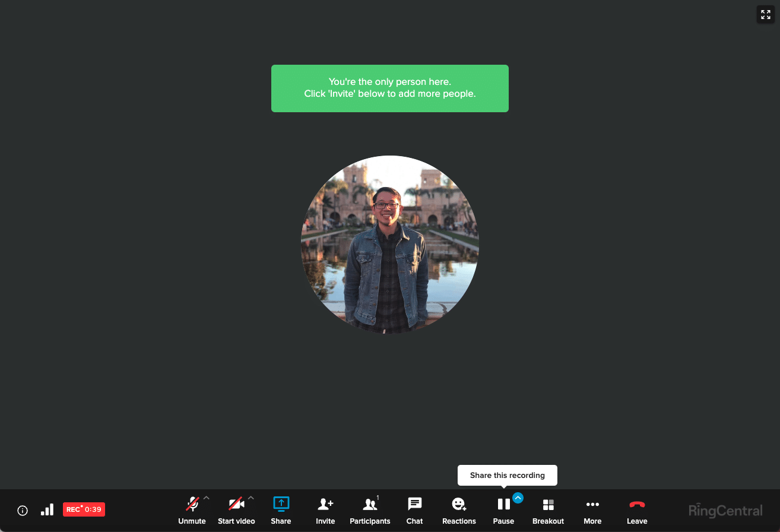Click the profile picture avatar
The image size is (780, 532).
(x=389, y=245)
